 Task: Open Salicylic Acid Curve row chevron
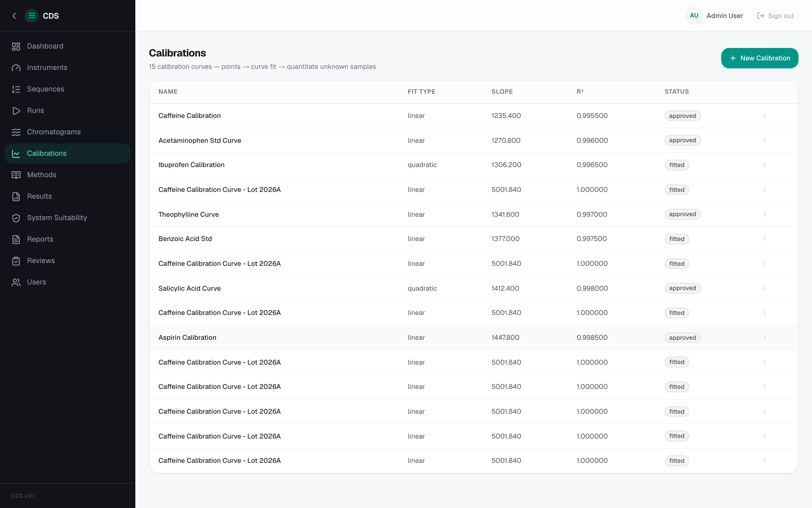(764, 288)
